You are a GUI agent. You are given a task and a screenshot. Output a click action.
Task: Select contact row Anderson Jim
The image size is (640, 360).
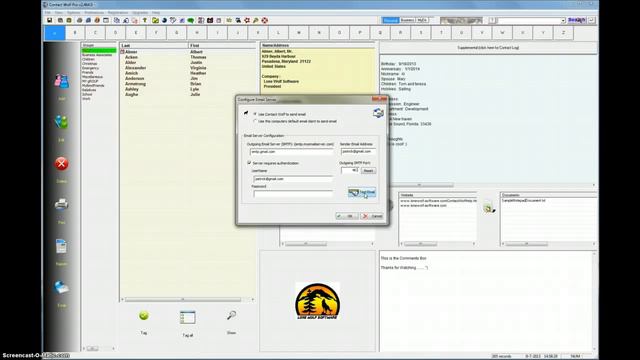[188, 78]
